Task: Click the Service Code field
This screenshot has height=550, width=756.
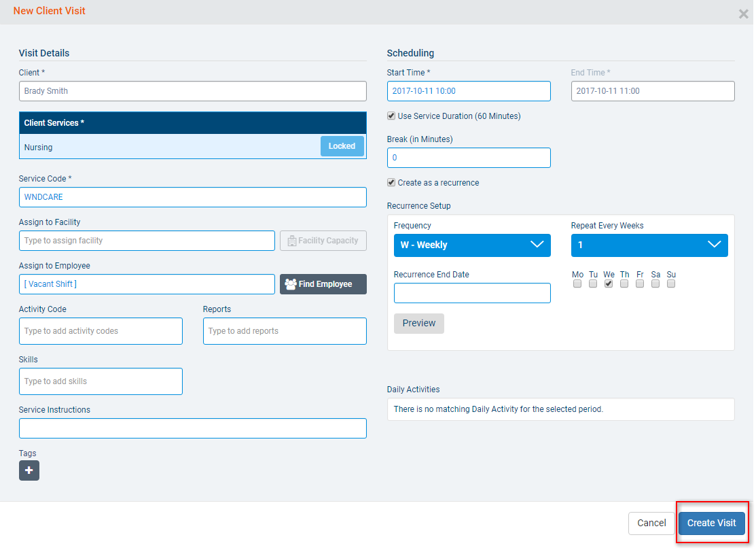Action: [x=192, y=197]
